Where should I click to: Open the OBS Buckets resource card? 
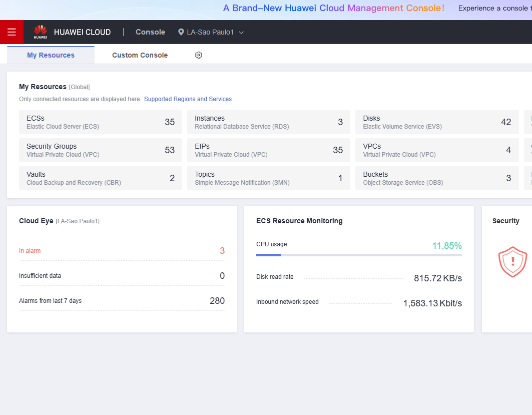click(x=437, y=178)
